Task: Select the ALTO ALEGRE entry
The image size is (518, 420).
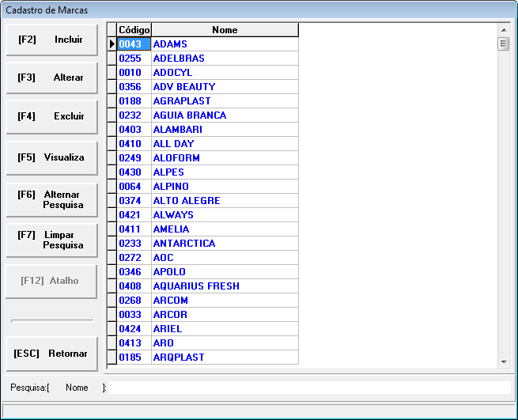Action: pos(225,201)
